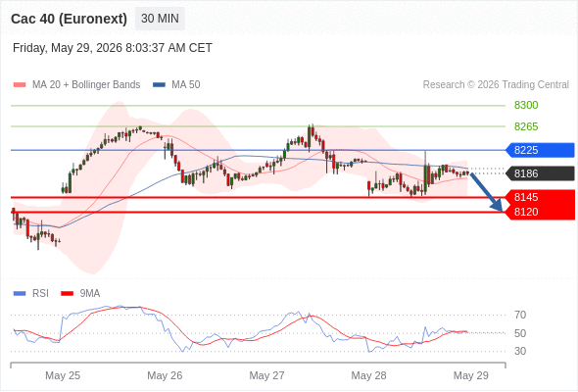Click the MA 20 + Bollinger Bands legend swatch
Screen dimensions: 578x392
[20, 85]
